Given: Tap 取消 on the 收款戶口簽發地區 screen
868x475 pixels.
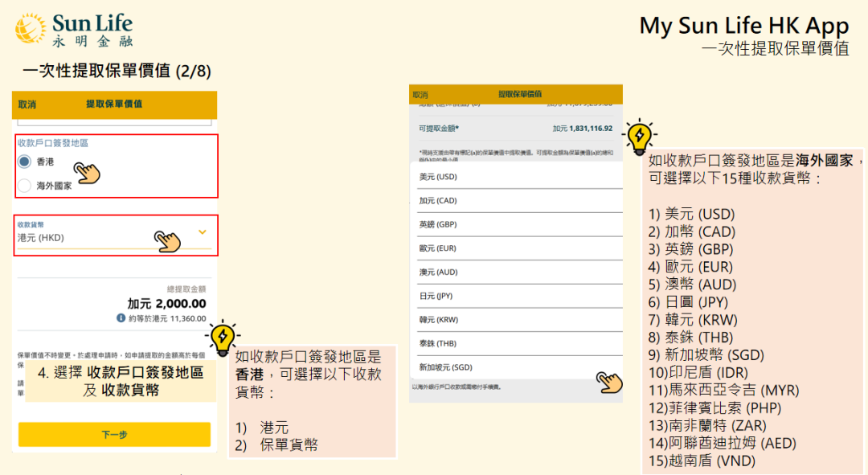Looking at the screenshot, I should [27, 104].
